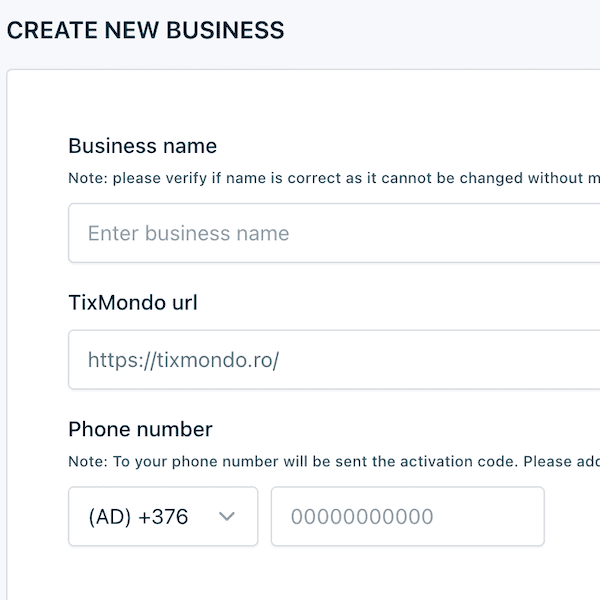Click the "Phone number" field label
This screenshot has width=600, height=600.
140,430
